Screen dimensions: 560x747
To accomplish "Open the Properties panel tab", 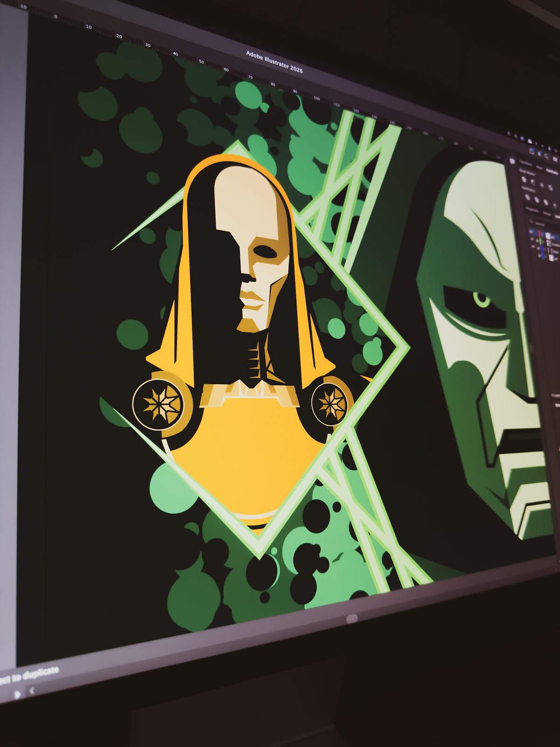I will coord(532,210).
